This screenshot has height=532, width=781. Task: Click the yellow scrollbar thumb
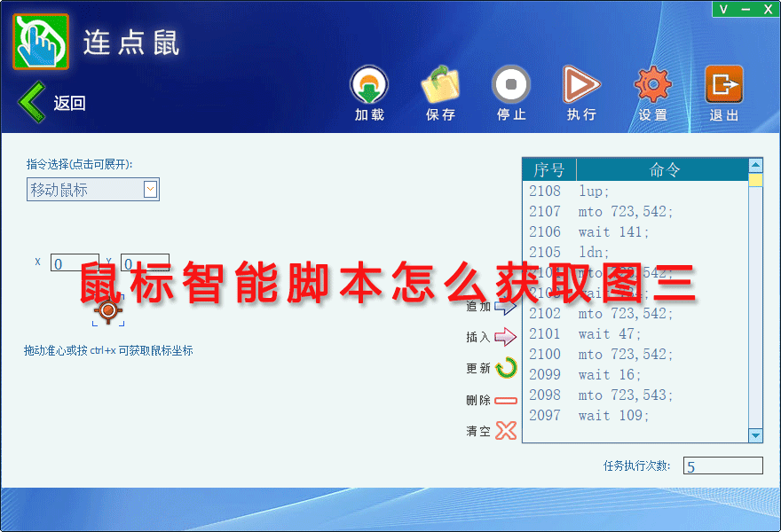(755, 180)
